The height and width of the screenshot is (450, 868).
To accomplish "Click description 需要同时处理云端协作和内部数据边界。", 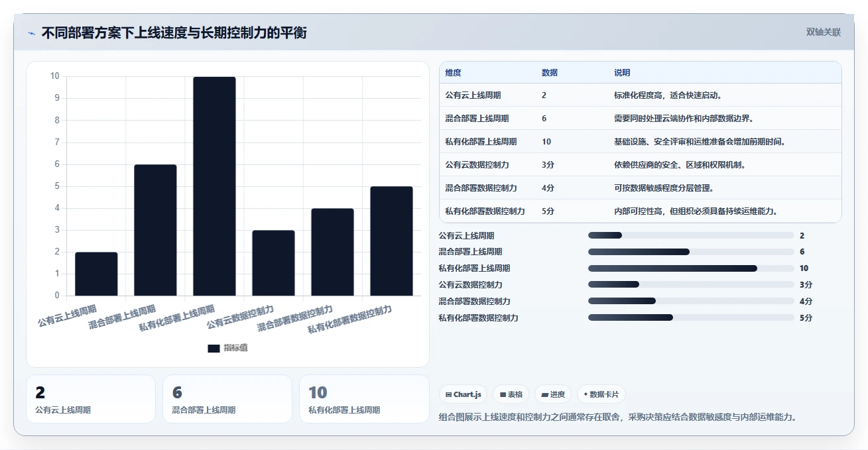I will tap(684, 119).
